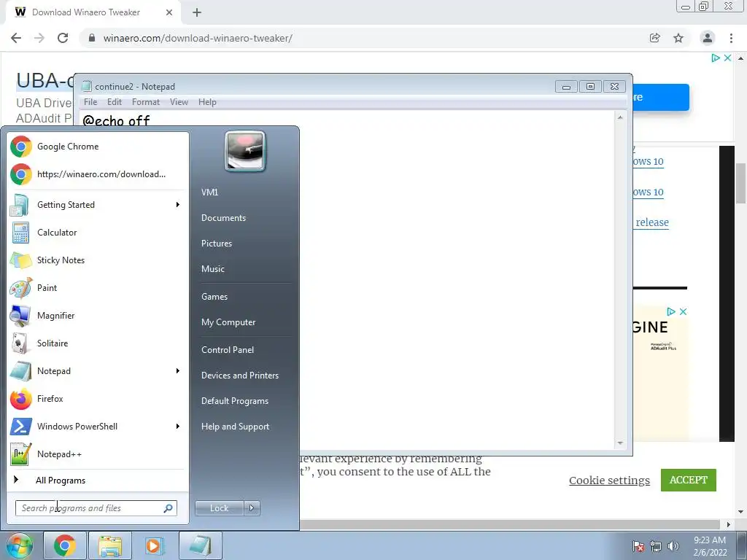Open Notepad from the Start menu list
The height and width of the screenshot is (560, 747).
coord(98,371)
